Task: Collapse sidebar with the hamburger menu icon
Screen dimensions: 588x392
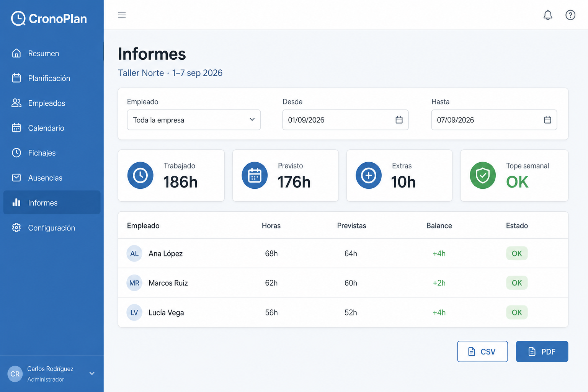Action: (x=122, y=15)
